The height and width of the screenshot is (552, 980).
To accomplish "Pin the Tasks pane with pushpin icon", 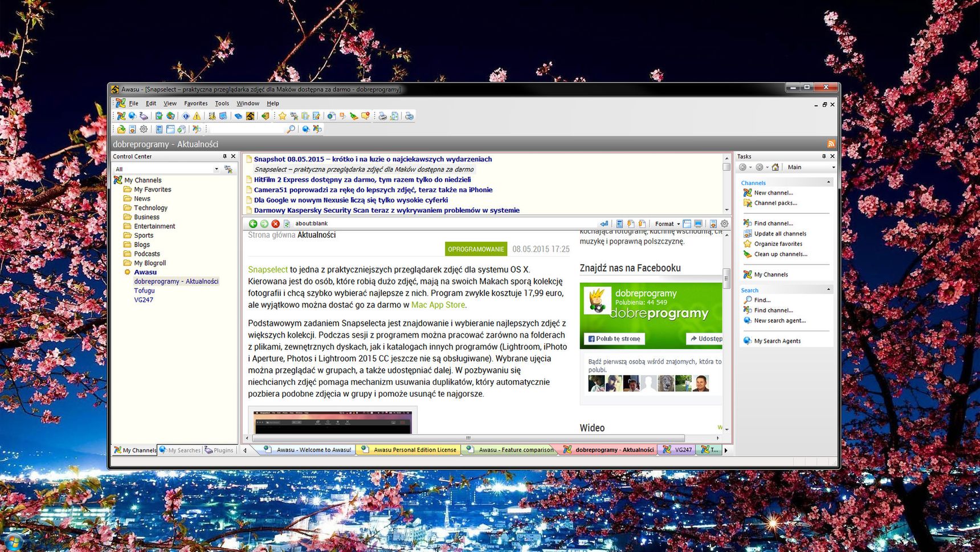I will pos(824,156).
